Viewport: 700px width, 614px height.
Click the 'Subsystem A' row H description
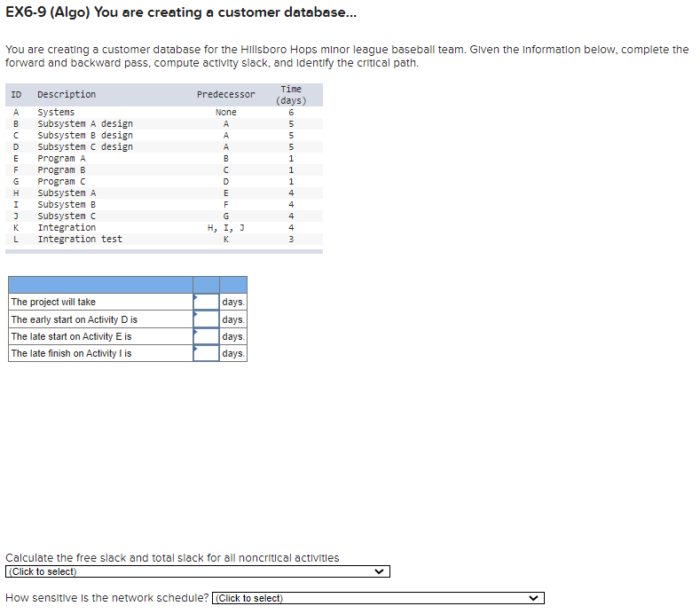pos(67,193)
